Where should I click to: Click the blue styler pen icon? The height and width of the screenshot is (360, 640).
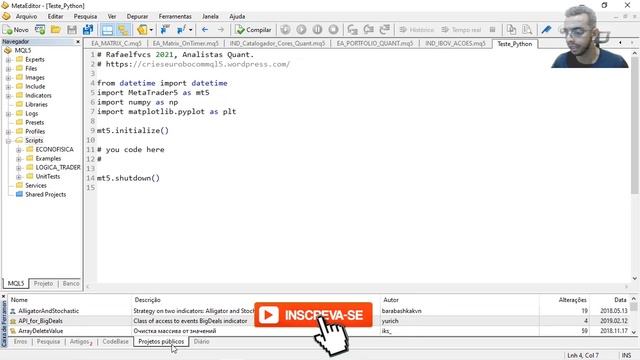click(x=547, y=29)
